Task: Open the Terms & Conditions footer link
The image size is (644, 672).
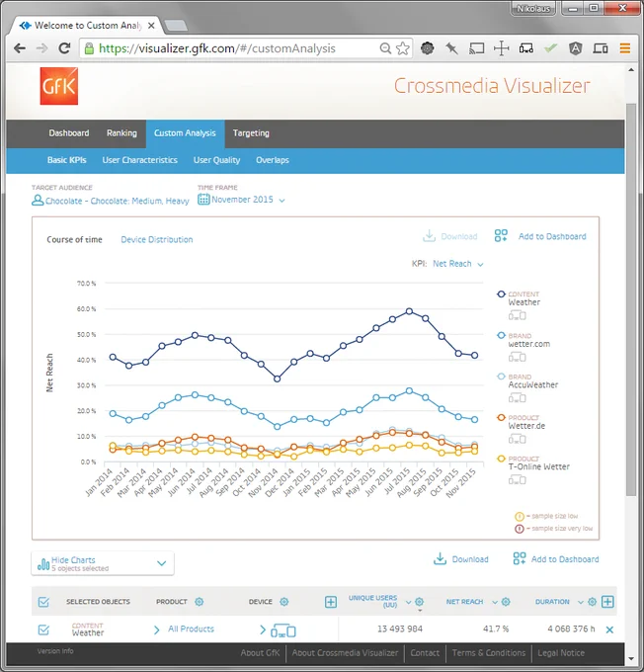Action: click(489, 652)
